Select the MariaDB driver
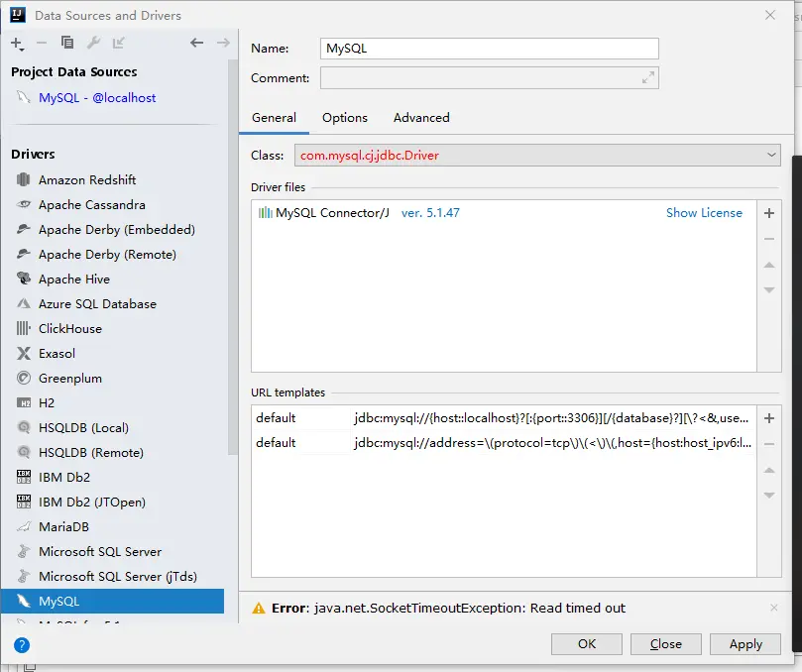Screen dimensions: 802x672 click(113, 526)
